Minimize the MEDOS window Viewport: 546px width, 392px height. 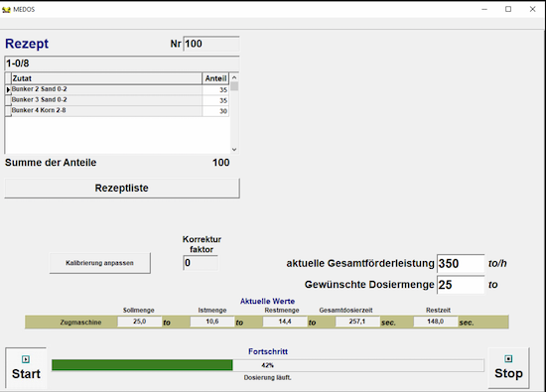tap(484, 9)
